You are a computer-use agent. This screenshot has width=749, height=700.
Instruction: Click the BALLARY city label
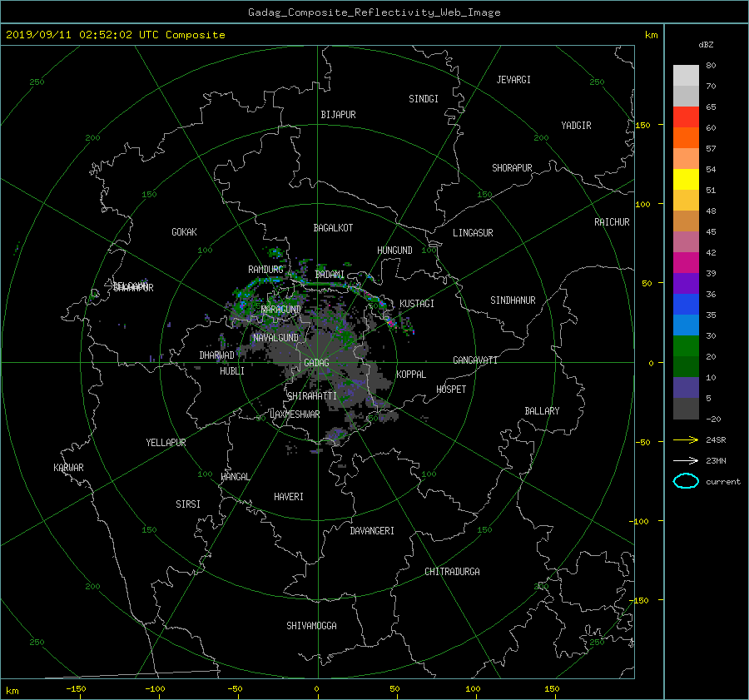click(x=542, y=411)
